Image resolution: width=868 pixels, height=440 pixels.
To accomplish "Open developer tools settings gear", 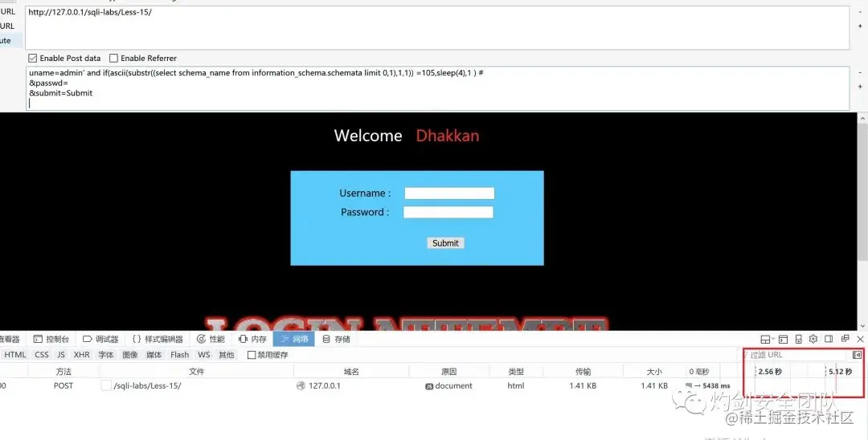I will 813,339.
